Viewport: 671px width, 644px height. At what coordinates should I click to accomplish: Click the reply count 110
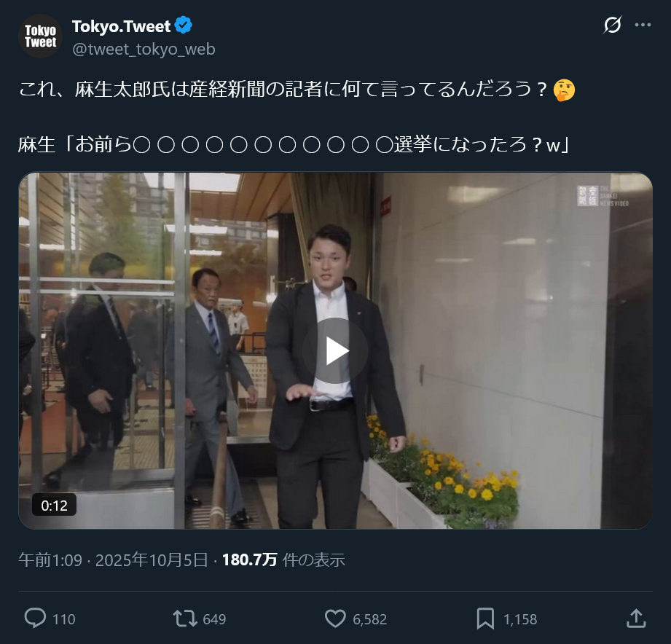coord(64,619)
